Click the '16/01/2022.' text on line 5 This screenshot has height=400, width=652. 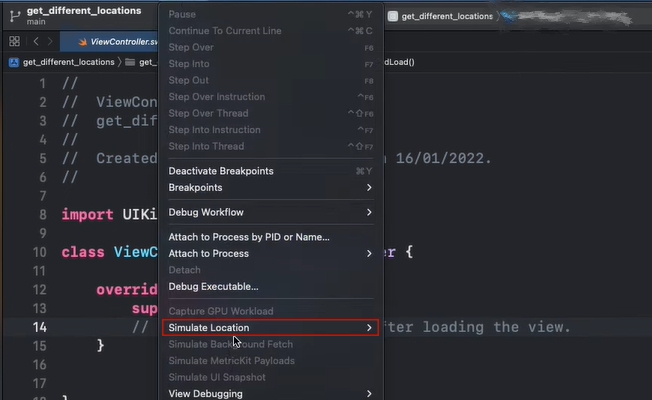click(x=444, y=158)
